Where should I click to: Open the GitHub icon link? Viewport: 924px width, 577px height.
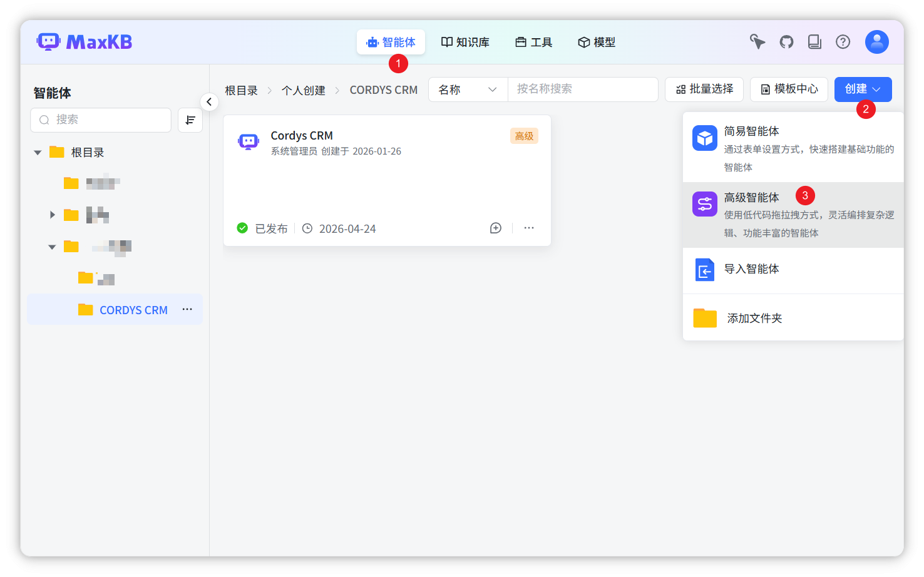coord(786,42)
